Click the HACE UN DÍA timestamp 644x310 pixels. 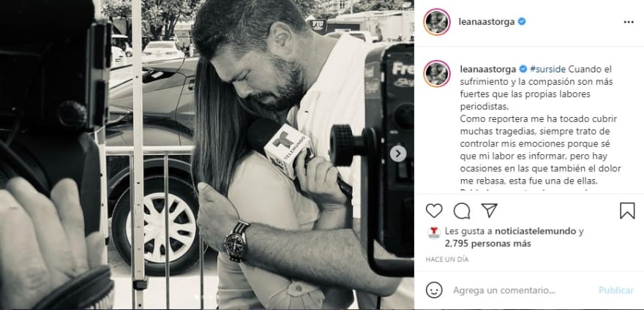click(447, 260)
